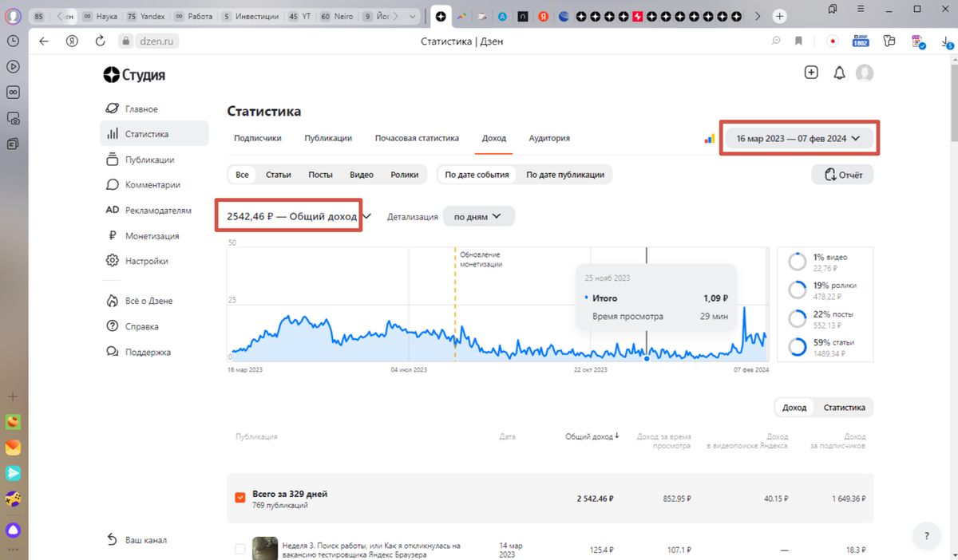Switch to По дате публикации
958x560 pixels.
(x=564, y=175)
